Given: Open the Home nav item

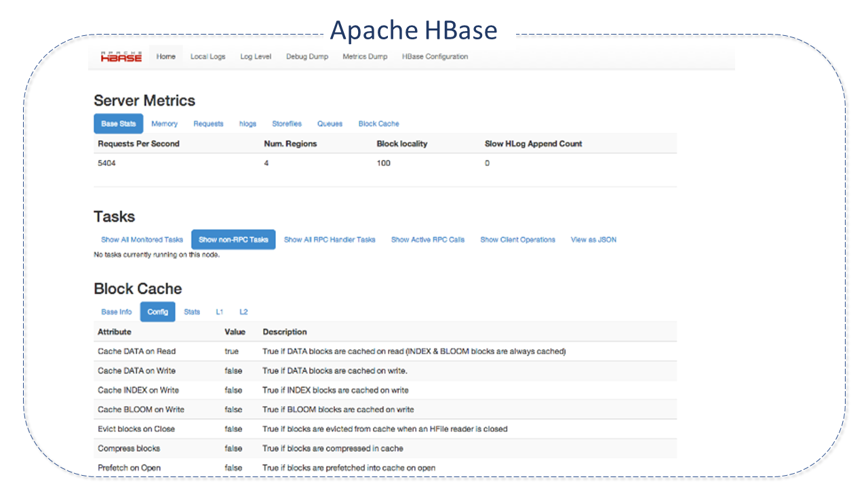Looking at the screenshot, I should pos(166,57).
